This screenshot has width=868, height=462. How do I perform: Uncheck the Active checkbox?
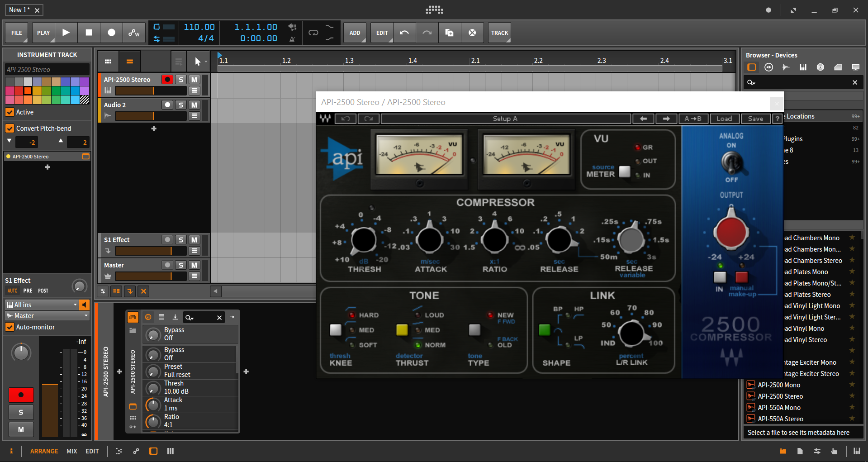[x=9, y=112]
